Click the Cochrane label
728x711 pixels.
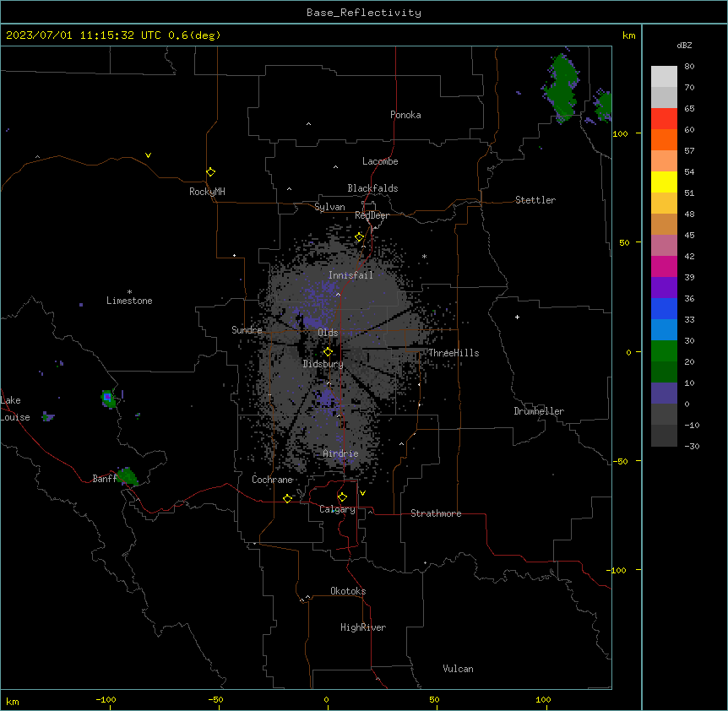(x=273, y=480)
